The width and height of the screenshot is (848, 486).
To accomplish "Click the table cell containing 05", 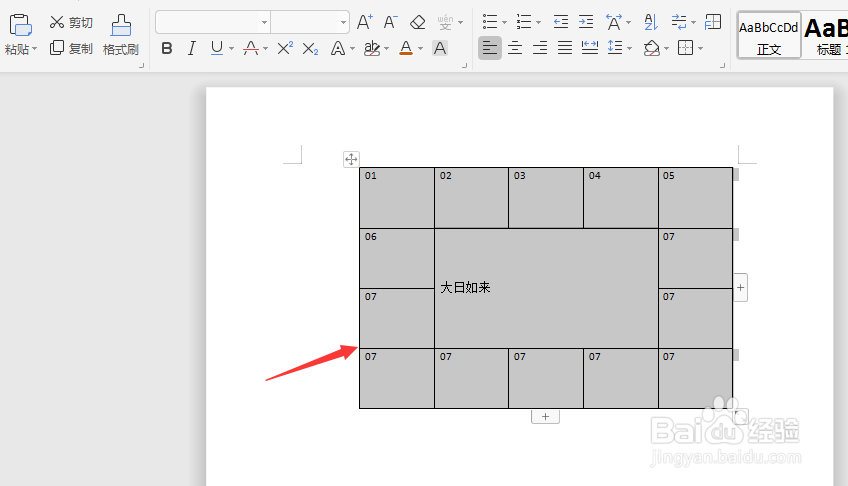I will pos(695,198).
